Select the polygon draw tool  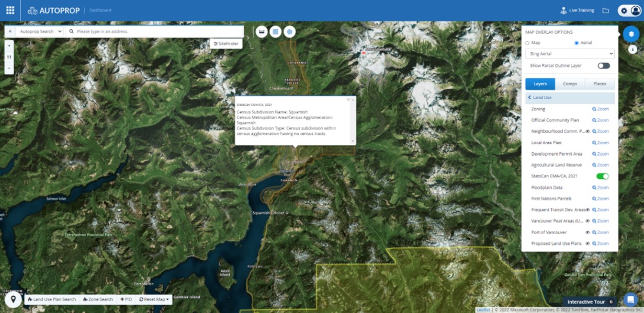289,32
